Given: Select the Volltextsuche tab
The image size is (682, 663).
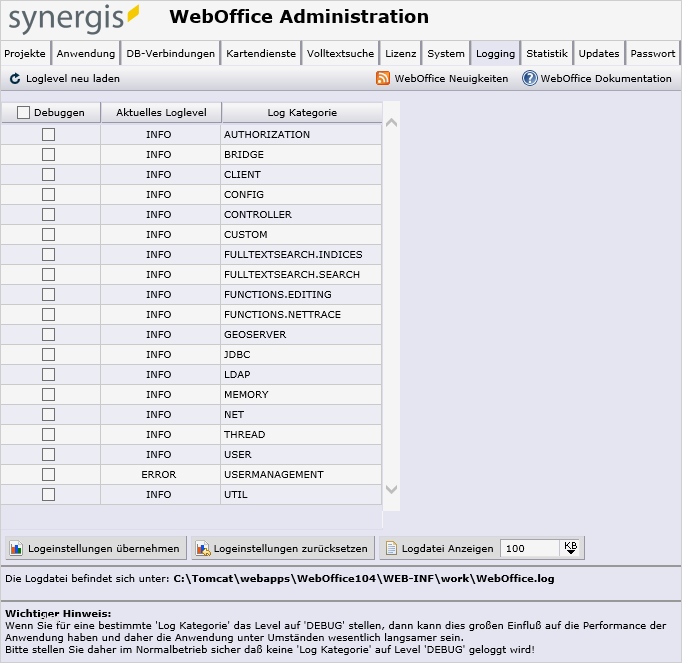Looking at the screenshot, I should click(x=340, y=54).
